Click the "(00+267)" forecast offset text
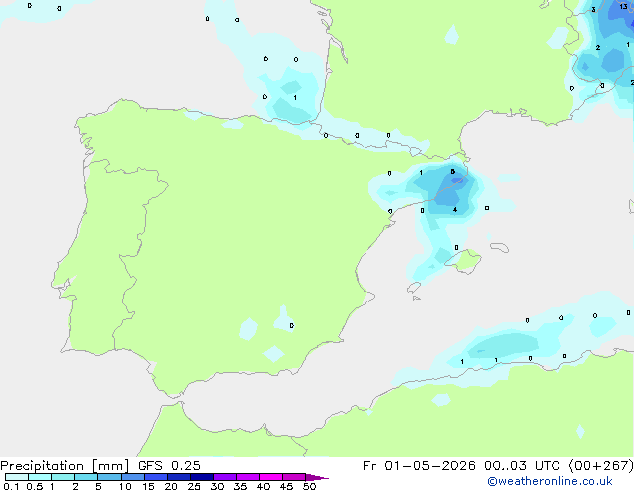 point(601,466)
